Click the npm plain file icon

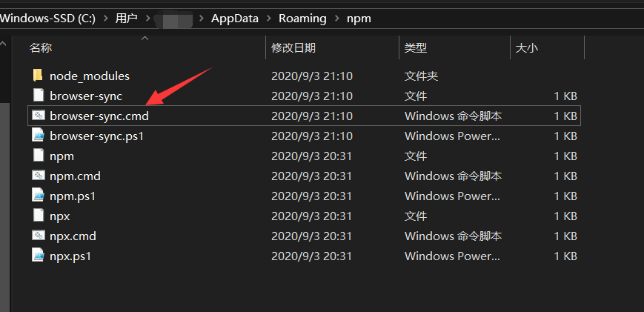pos(38,156)
